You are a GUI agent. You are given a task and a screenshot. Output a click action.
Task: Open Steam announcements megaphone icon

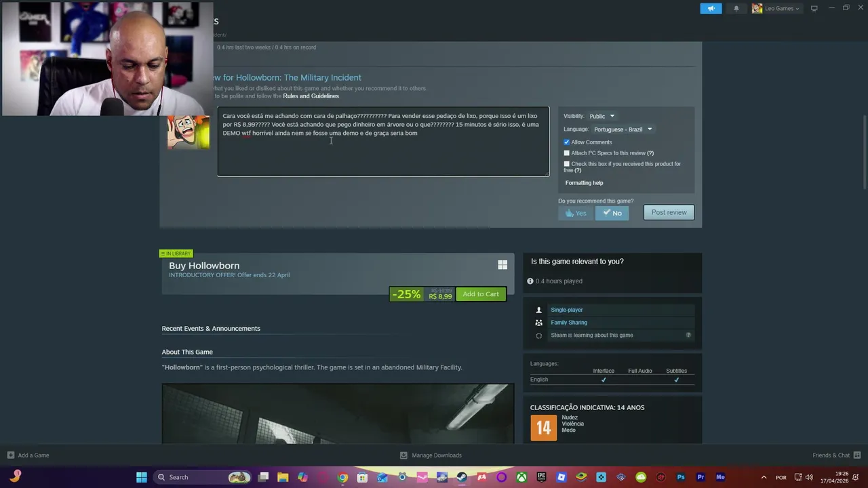pyautogui.click(x=711, y=8)
